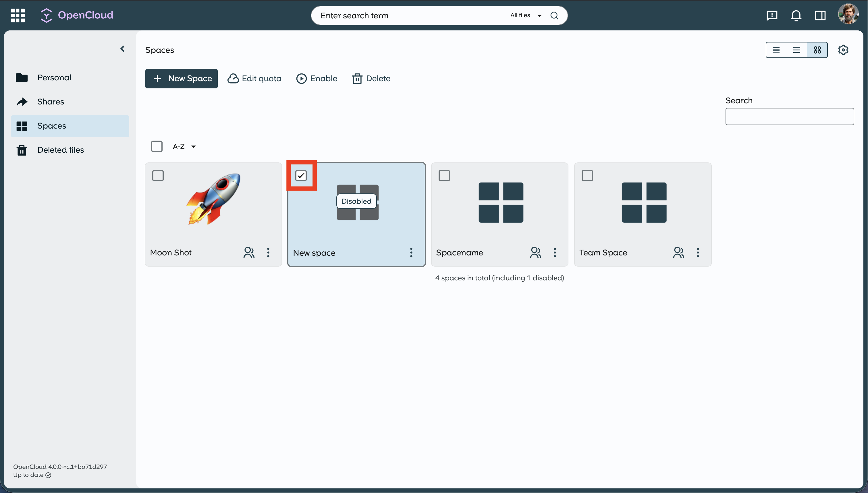Collapse the left navigation sidebar
The width and height of the screenshot is (868, 493).
[122, 49]
